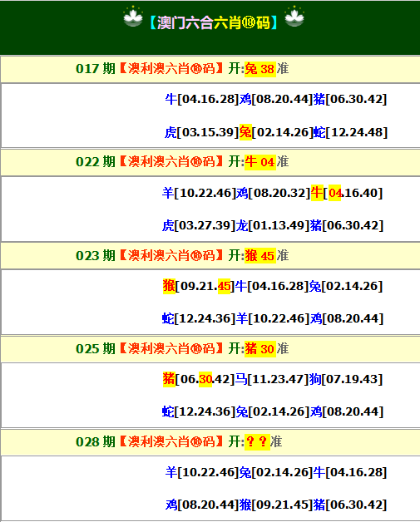Click the header title 澳门六合六肖⑱码
This screenshot has height=522, width=420.
coord(213,22)
